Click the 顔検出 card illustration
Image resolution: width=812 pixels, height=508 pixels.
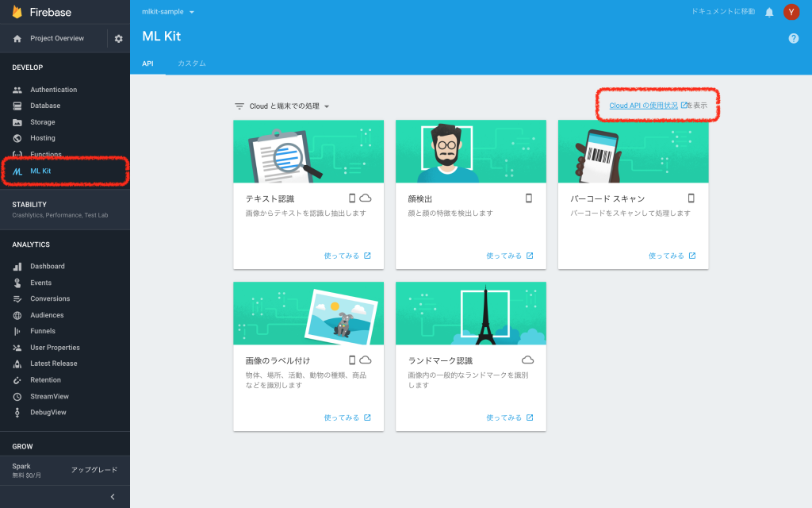coord(471,152)
